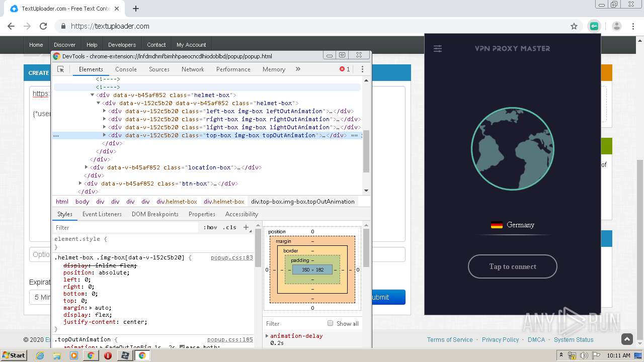Image resolution: width=644 pixels, height=362 pixels.
Task: Click the Computed filter input
Action: (x=294, y=323)
